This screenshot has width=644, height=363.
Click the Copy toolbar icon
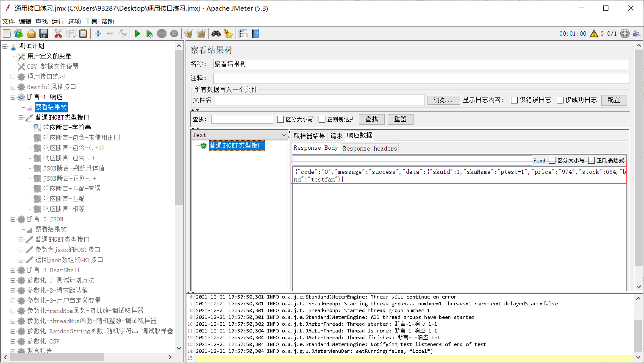pyautogui.click(x=71, y=34)
